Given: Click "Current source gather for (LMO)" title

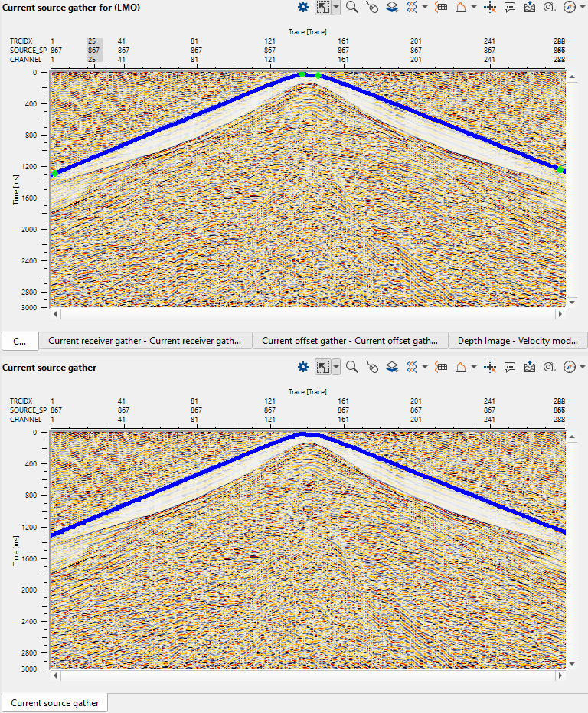Looking at the screenshot, I should tap(71, 8).
